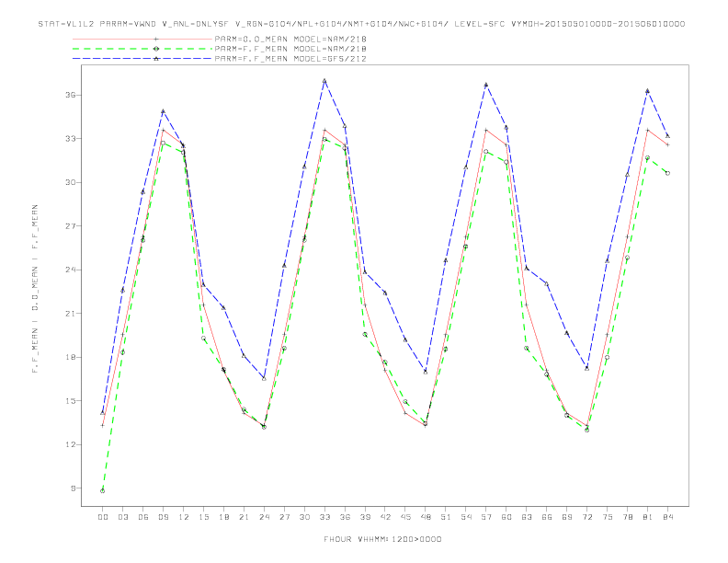Click blue triangle data point at hour 72
This screenshot has width=728, height=563.
click(586, 368)
